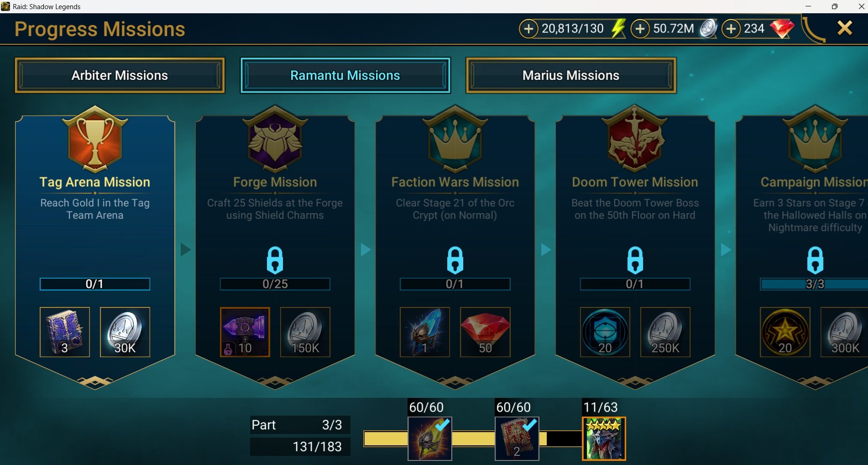Click the 30K silver reward icon
This screenshot has height=465, width=868.
click(x=125, y=332)
